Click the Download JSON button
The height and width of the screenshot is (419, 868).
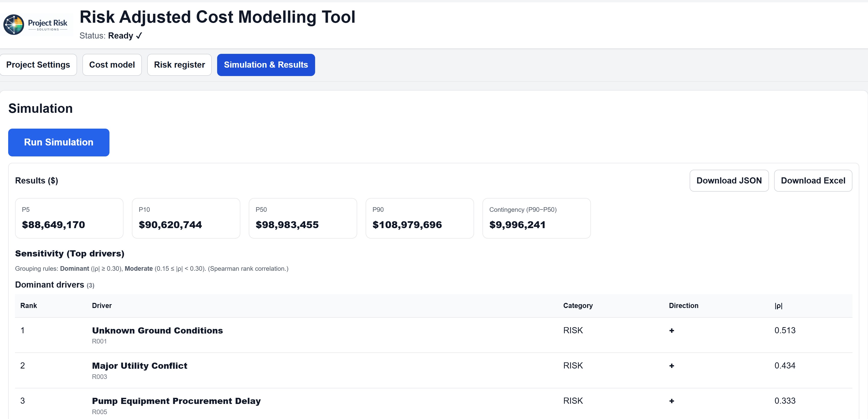pyautogui.click(x=729, y=181)
